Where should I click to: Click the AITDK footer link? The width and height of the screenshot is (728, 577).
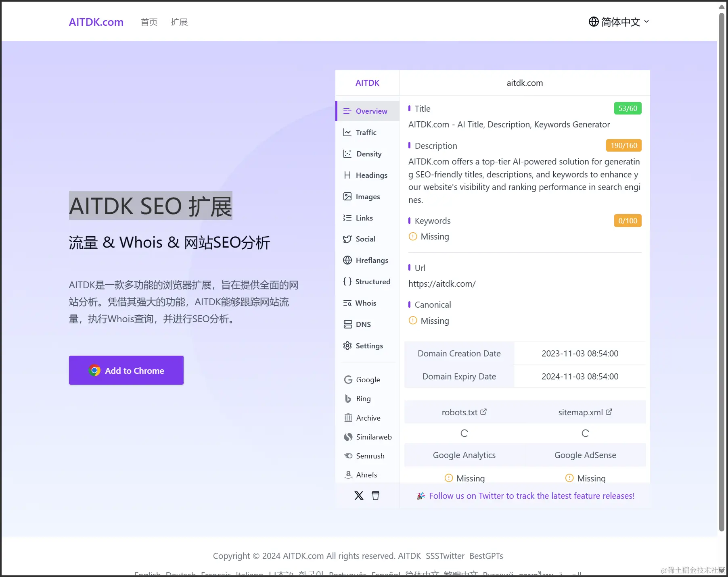[x=409, y=556]
